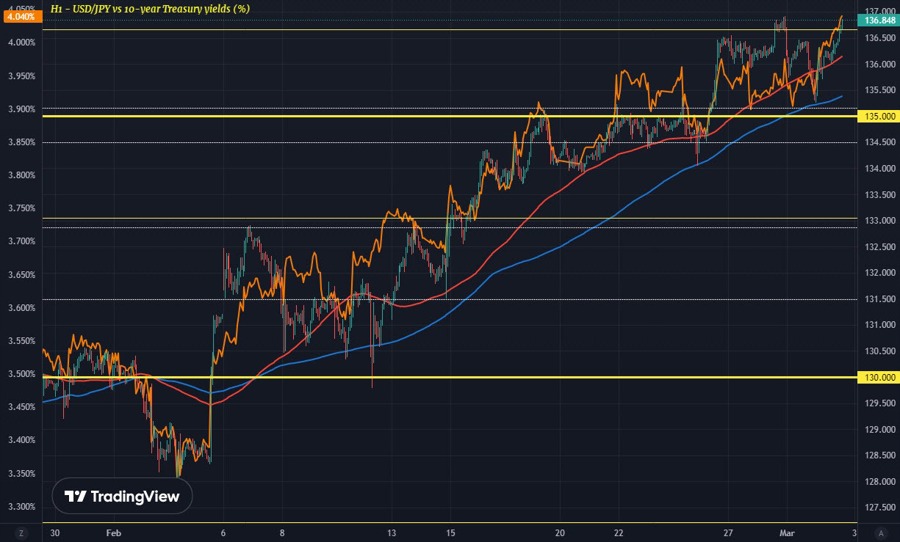
Task: Click the '20' date label on the time axis
Action: point(560,533)
